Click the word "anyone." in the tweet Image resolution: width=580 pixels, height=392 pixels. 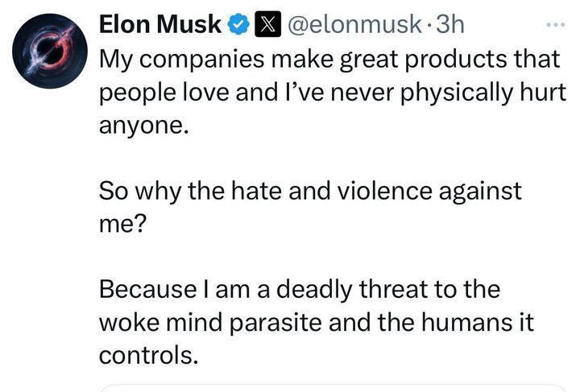click(x=142, y=126)
